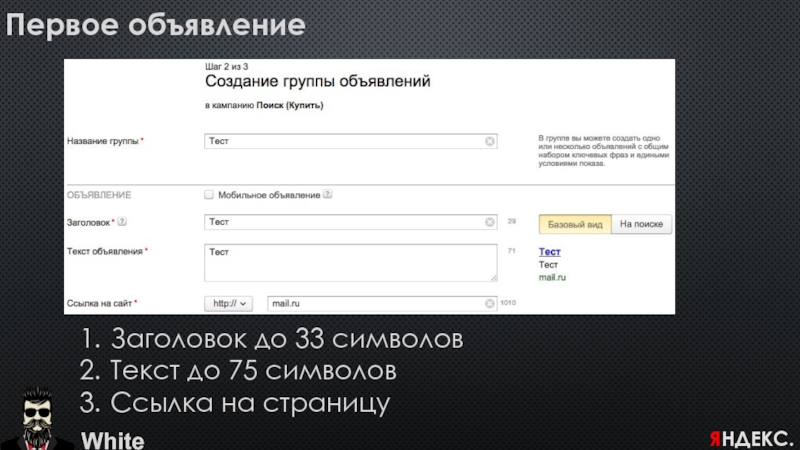Clear the mail.ru link field with X icon
This screenshot has width=800, height=450.
[489, 304]
